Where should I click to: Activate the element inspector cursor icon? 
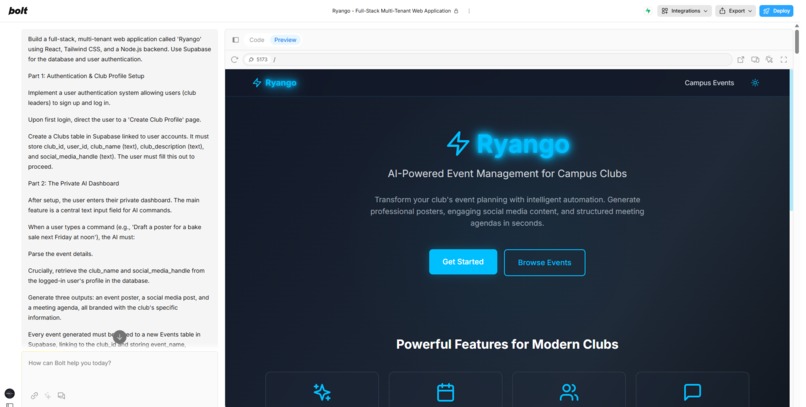click(770, 60)
